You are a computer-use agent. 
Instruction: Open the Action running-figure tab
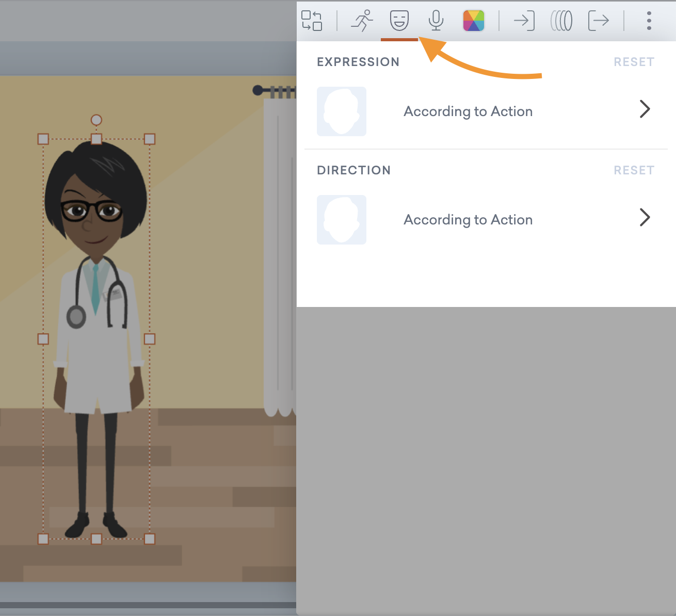(362, 21)
